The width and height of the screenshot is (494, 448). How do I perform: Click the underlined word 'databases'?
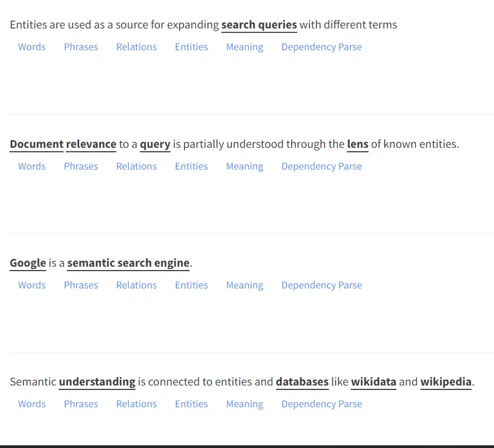(x=302, y=382)
